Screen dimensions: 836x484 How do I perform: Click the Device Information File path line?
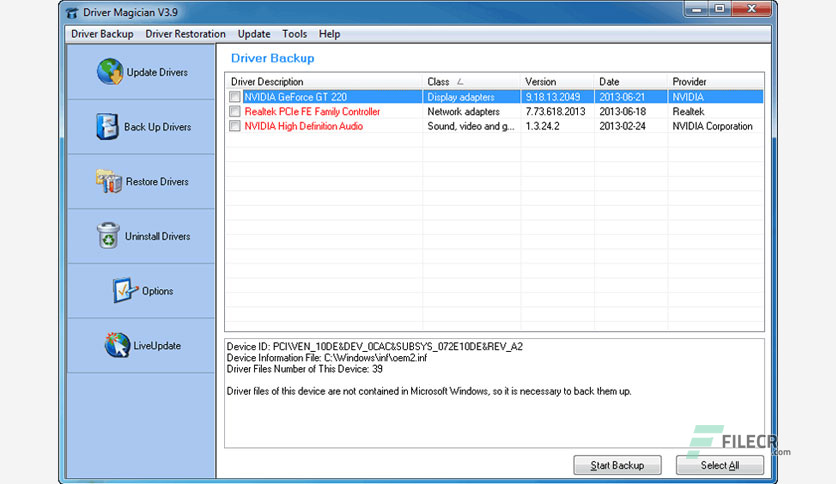click(327, 358)
